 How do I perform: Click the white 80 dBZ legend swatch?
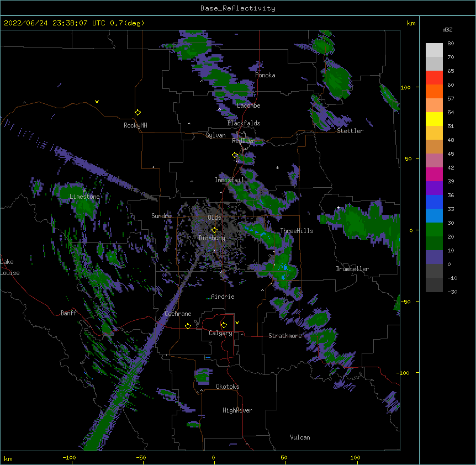(x=434, y=50)
